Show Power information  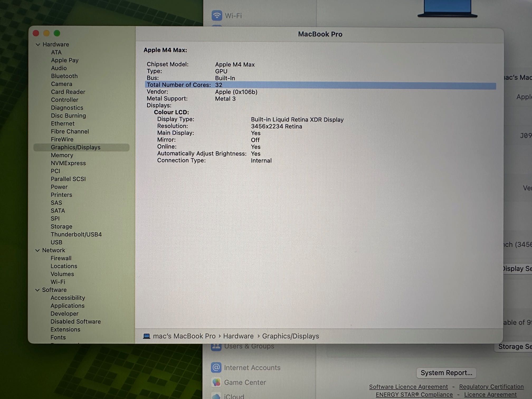coord(59,187)
